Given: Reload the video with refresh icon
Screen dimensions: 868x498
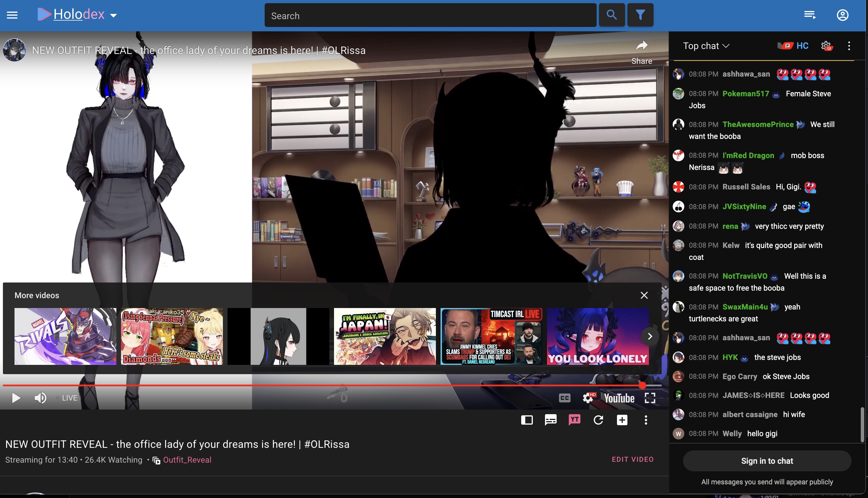Looking at the screenshot, I should [x=598, y=420].
